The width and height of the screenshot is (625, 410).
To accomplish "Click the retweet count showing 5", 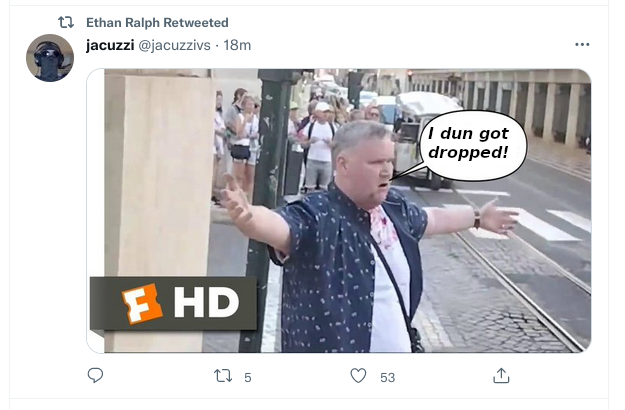I will coord(248,377).
